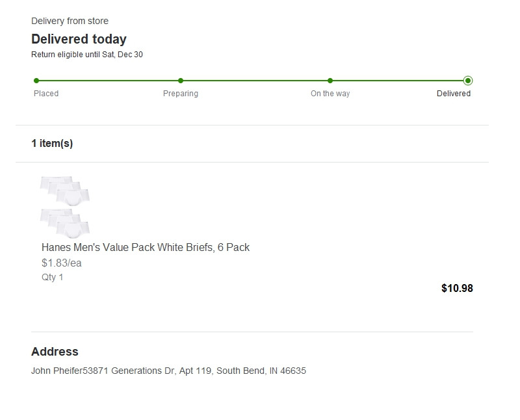Screen dimensions: 520x420
Task: Click the Delivered step label
Action: pos(453,94)
